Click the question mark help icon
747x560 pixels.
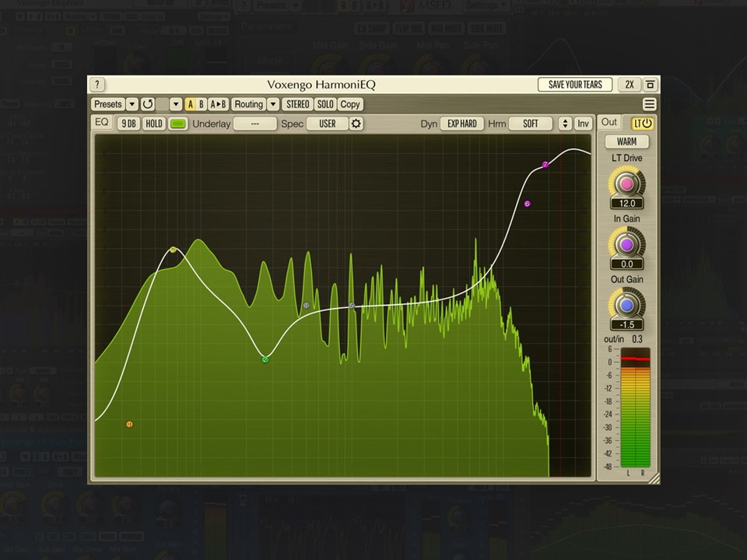pyautogui.click(x=97, y=85)
